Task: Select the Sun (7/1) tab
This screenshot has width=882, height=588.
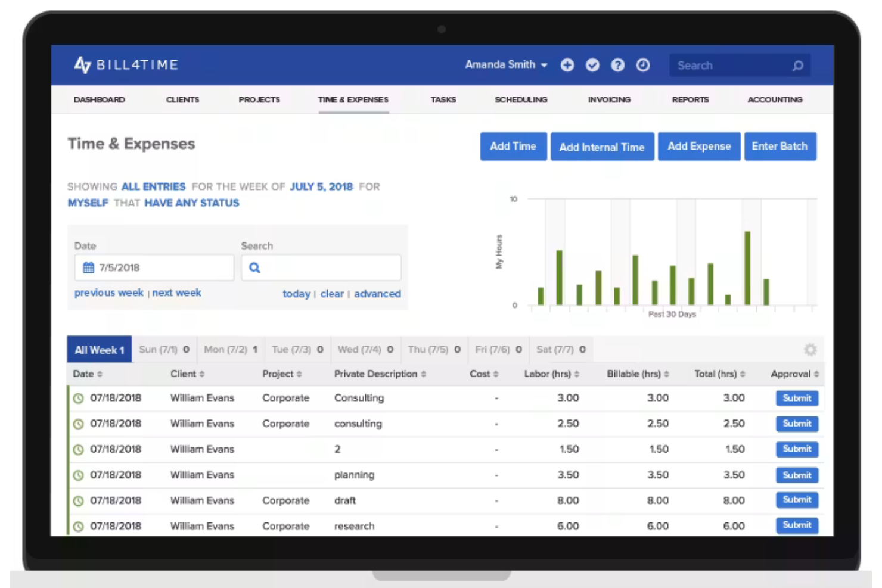Action: [x=164, y=350]
